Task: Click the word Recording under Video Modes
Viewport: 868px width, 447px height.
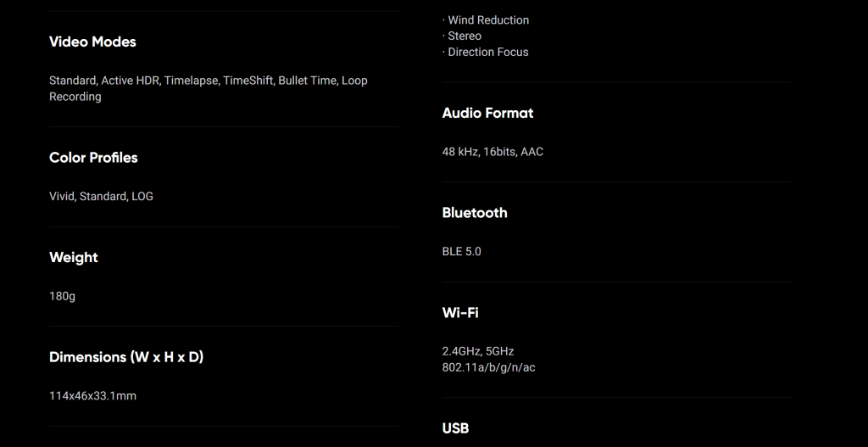Action: (x=75, y=97)
